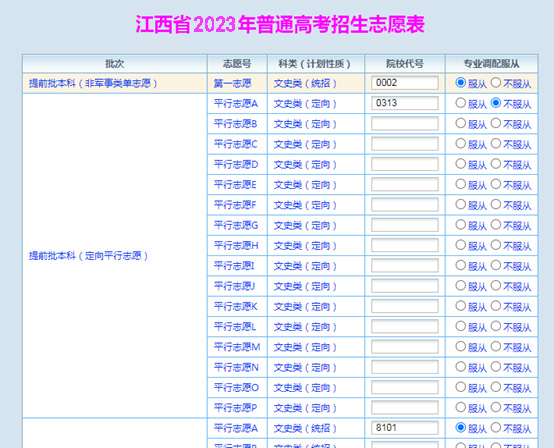This screenshot has height=448, width=554.
Task: Click 文史类（定向） in 平行志愿H row
Action: (305, 246)
